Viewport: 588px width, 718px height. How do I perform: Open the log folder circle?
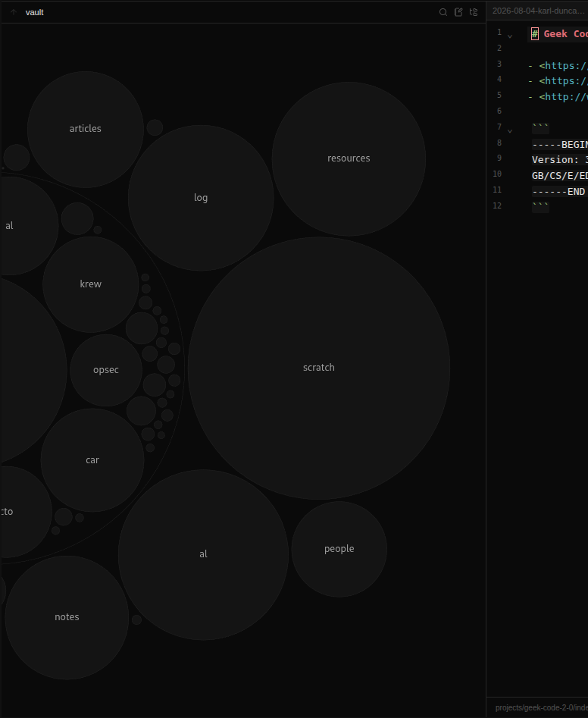pos(201,198)
